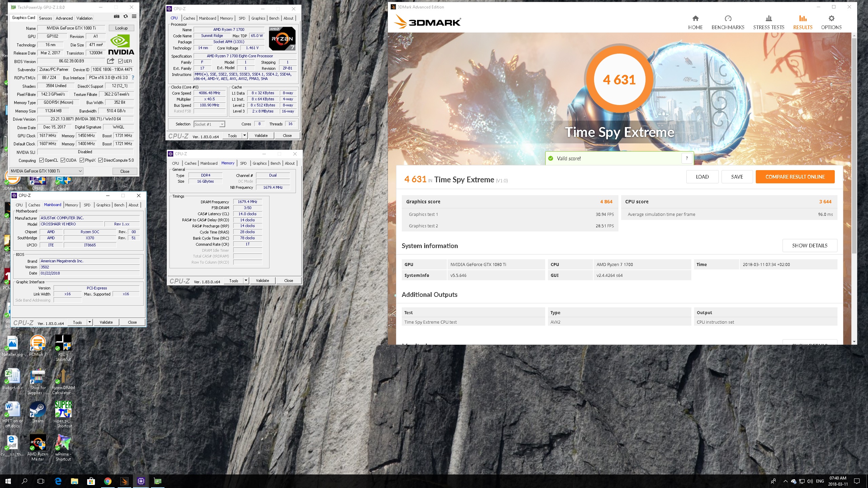Open the 3DMark 11 desktop shortcut
The height and width of the screenshot is (488, 868).
point(13,181)
